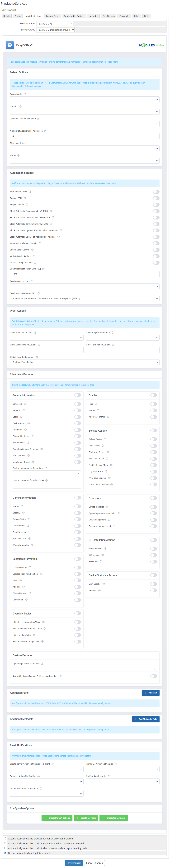Click the Cancel Changes button

94,863
